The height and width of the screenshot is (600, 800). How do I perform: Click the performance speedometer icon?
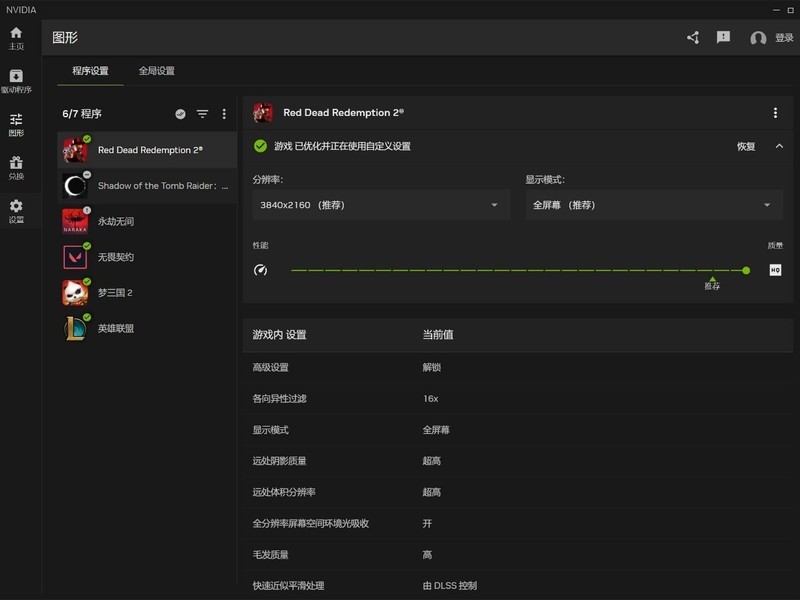(260, 270)
